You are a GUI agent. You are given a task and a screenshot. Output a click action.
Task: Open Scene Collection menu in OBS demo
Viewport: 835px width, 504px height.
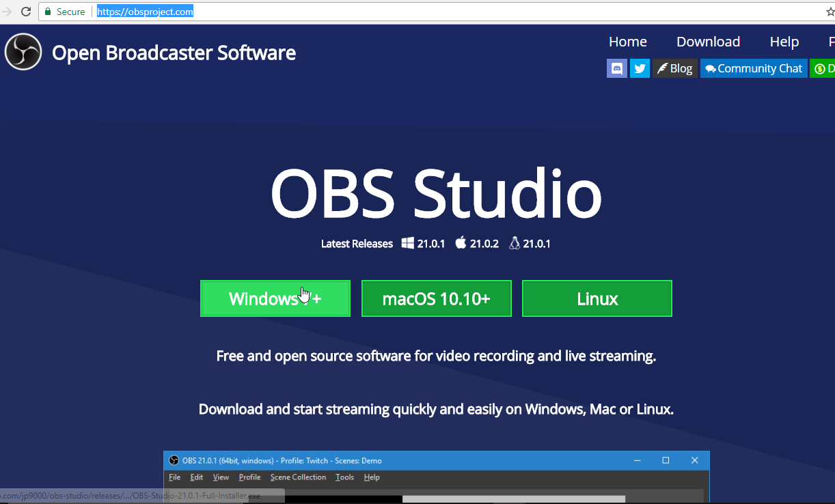tap(298, 477)
